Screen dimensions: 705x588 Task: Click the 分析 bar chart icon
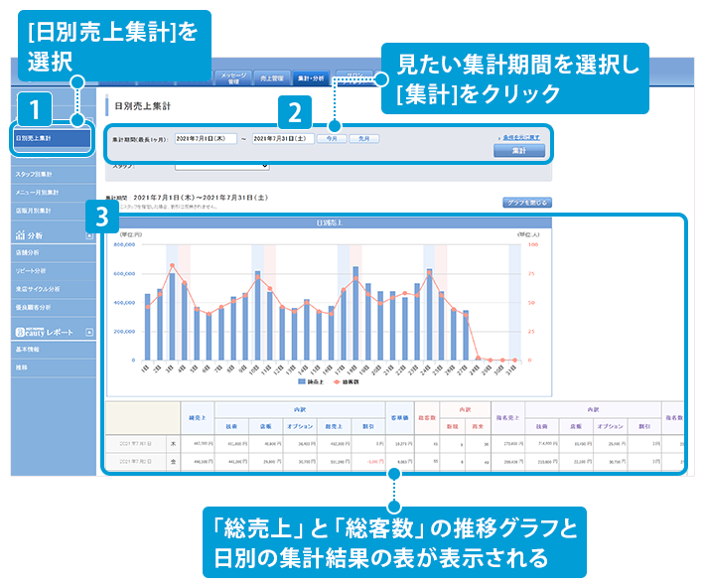tap(21, 234)
